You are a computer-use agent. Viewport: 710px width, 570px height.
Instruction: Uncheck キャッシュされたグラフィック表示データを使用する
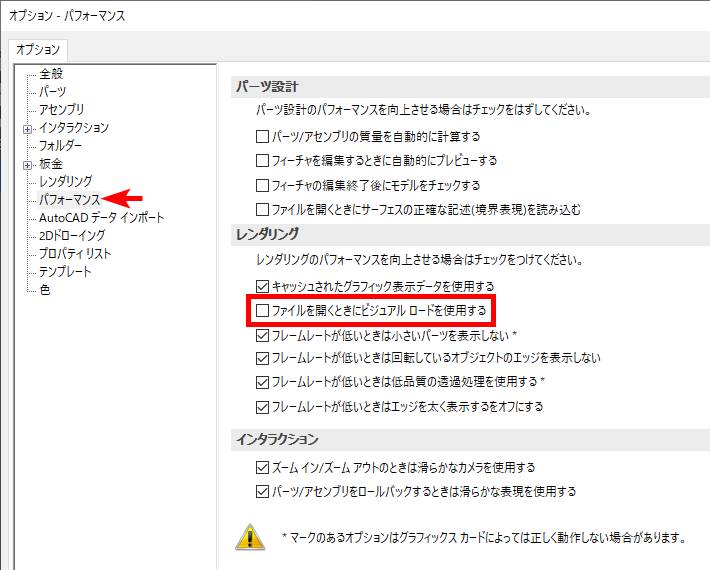[x=262, y=287]
